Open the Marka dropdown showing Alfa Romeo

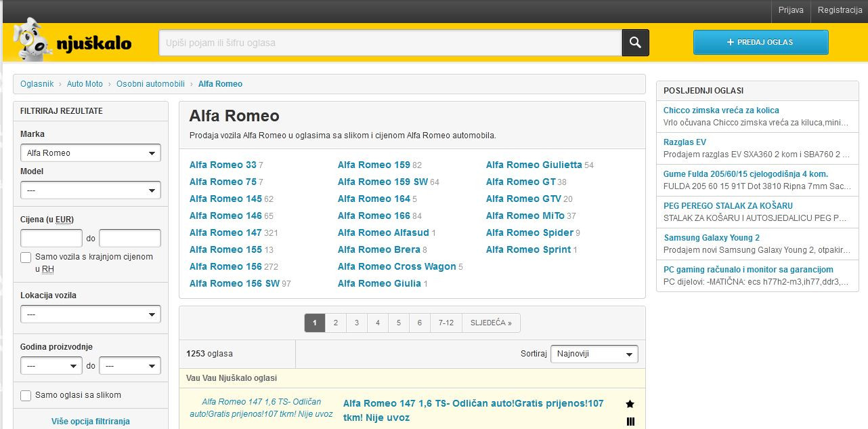click(x=91, y=152)
